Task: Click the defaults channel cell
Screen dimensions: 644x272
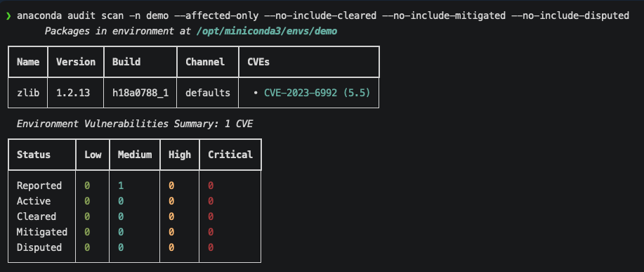Action: pyautogui.click(x=207, y=93)
